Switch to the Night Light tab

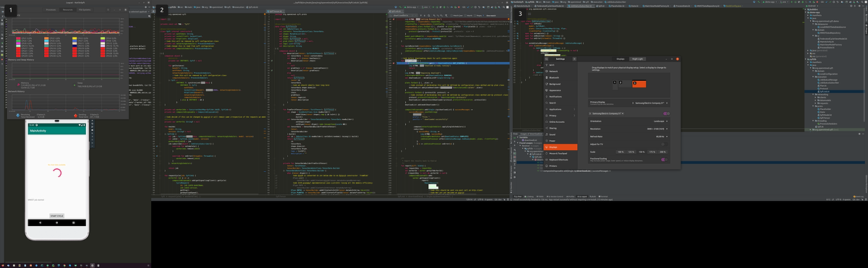click(x=638, y=59)
